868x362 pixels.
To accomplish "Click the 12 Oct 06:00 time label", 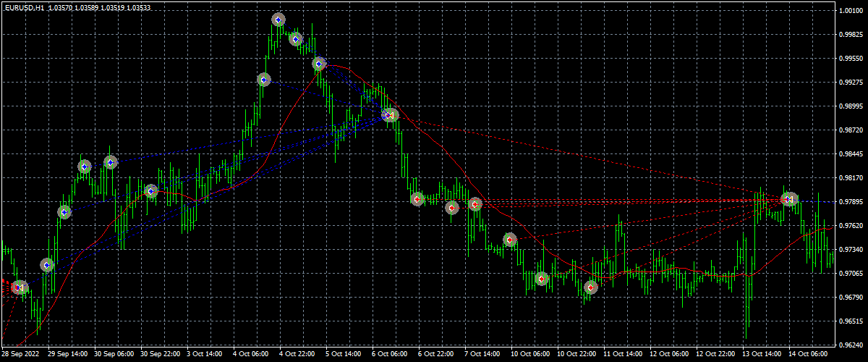I will click(670, 355).
